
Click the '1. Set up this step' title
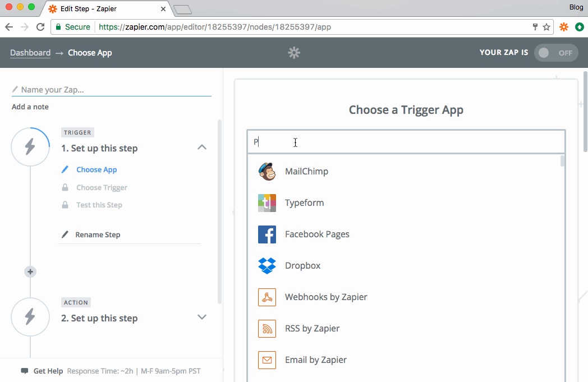click(99, 149)
